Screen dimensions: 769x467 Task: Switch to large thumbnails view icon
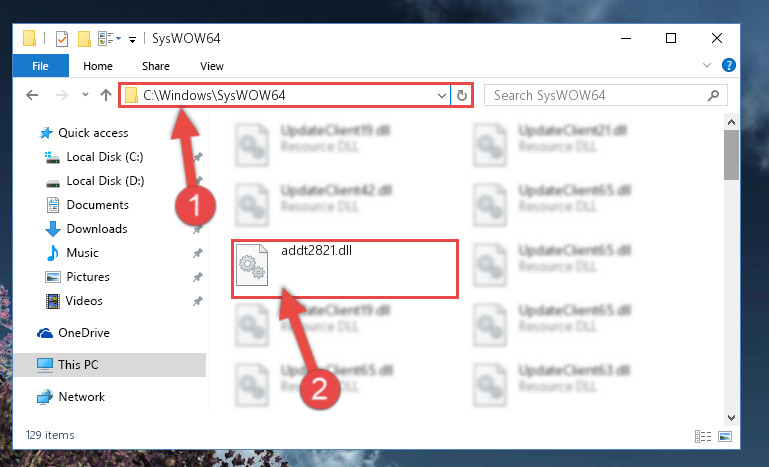(725, 436)
